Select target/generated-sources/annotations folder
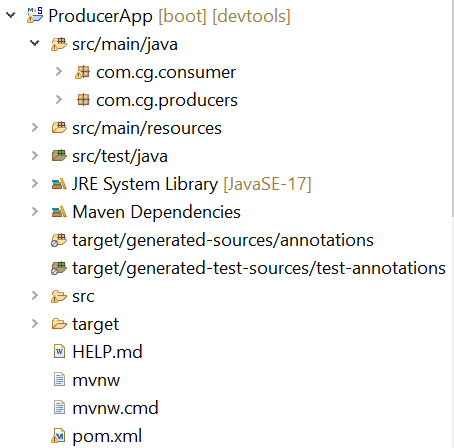The image size is (454, 448). coord(223,240)
